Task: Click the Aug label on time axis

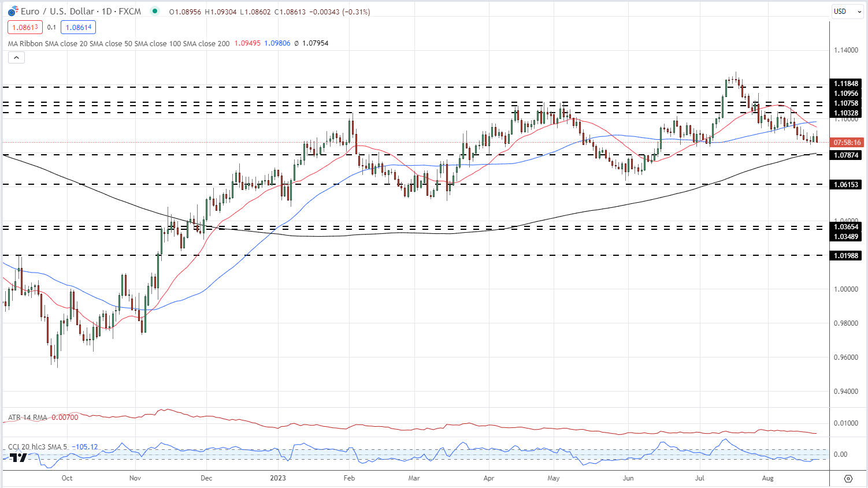Action: pyautogui.click(x=767, y=478)
